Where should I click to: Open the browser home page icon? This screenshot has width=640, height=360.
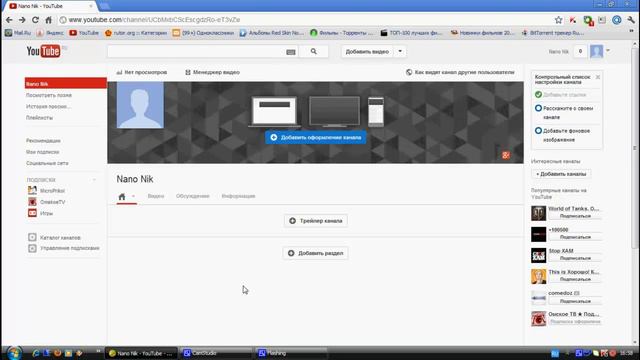pos(49,20)
